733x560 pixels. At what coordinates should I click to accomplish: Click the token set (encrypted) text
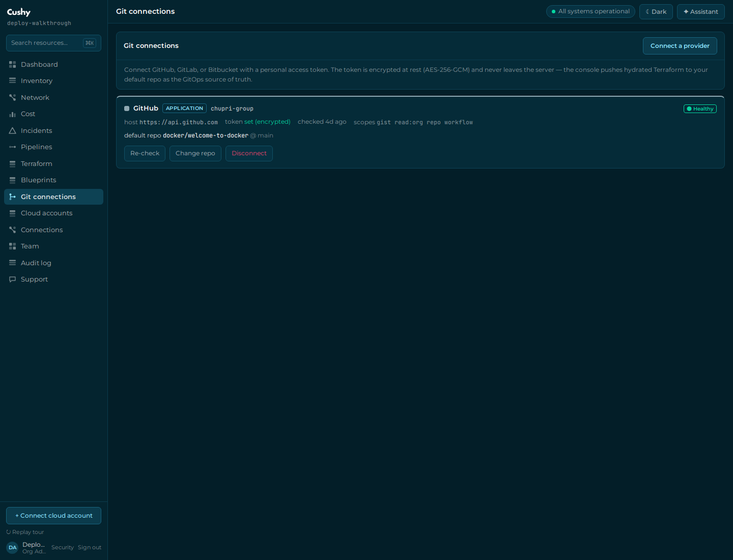click(258, 122)
